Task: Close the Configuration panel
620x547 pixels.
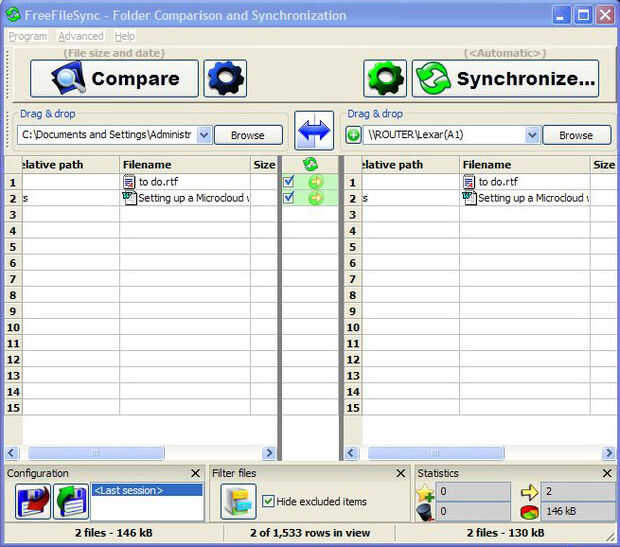Action: pyautogui.click(x=195, y=473)
